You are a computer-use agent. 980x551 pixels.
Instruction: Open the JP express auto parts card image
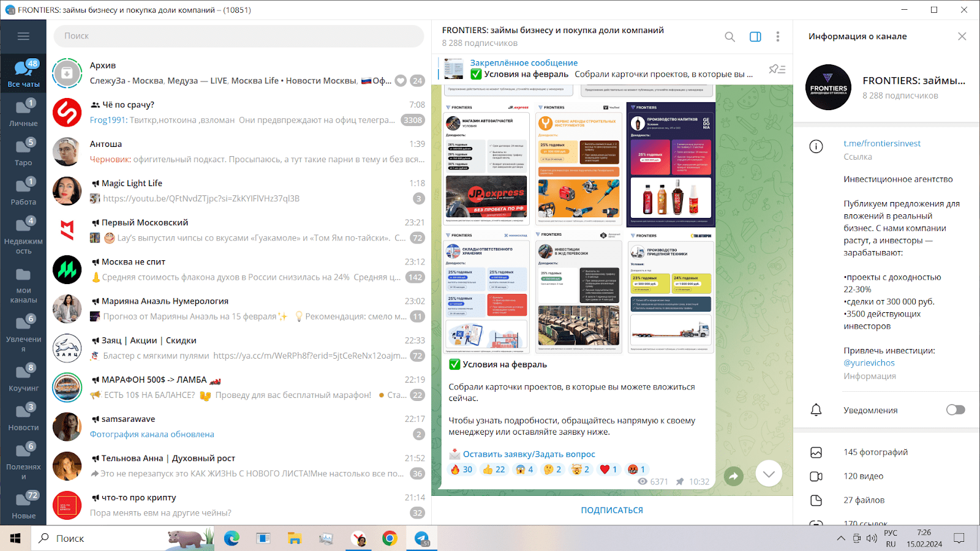(486, 164)
